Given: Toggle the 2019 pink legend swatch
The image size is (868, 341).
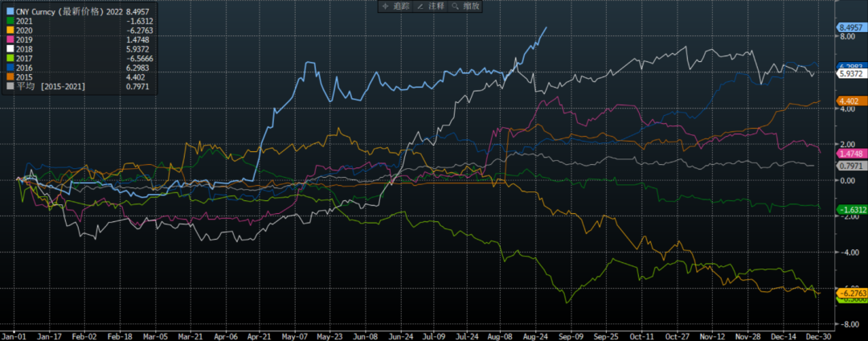Looking at the screenshot, I should pos(9,41).
